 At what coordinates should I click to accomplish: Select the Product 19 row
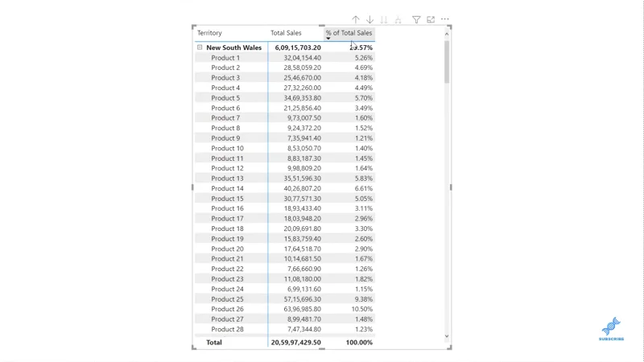[285, 239]
